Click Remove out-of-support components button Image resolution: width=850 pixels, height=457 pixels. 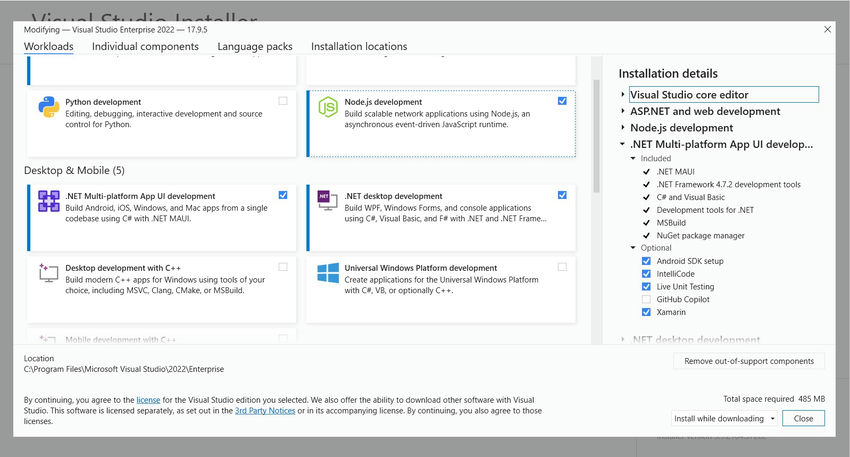tap(749, 361)
